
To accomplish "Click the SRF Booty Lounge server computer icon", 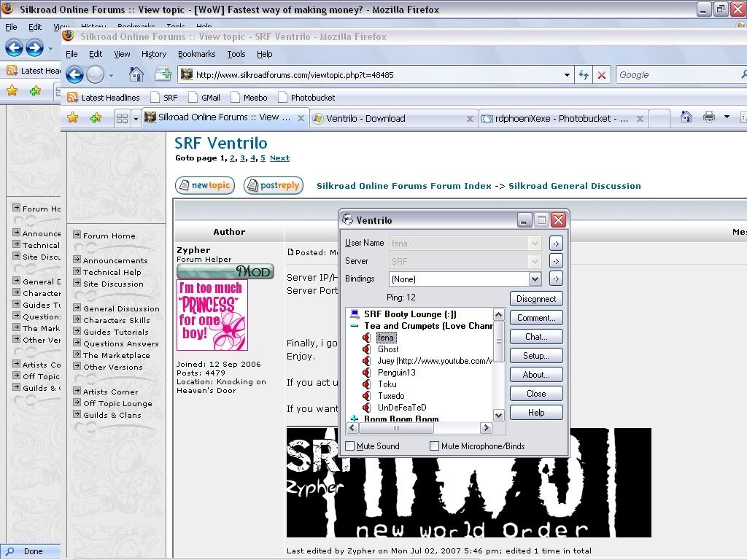I will click(x=355, y=314).
